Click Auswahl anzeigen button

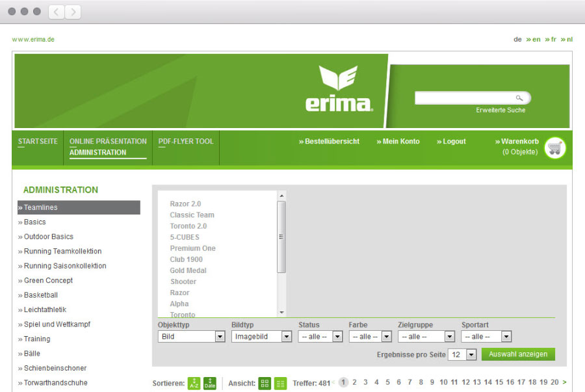518,354
